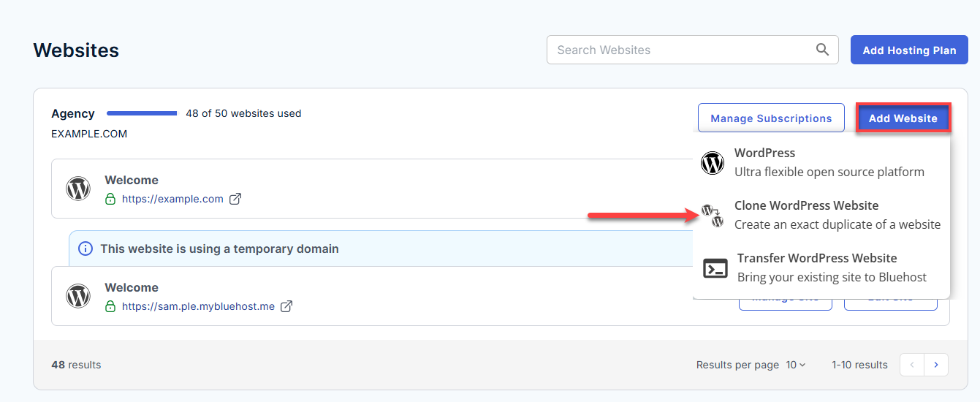Click the green padlock next to example.com
Image resolution: width=980 pixels, height=402 pixels.
110,199
